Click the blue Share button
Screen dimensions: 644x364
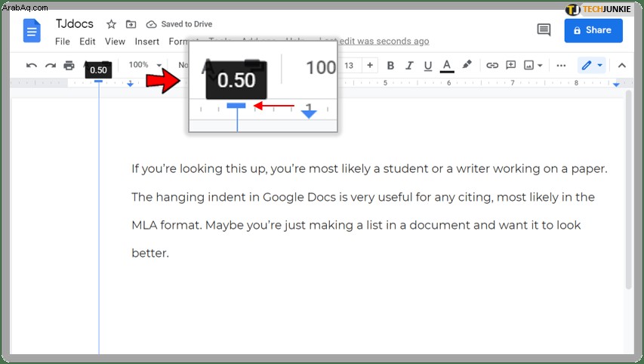(x=593, y=30)
